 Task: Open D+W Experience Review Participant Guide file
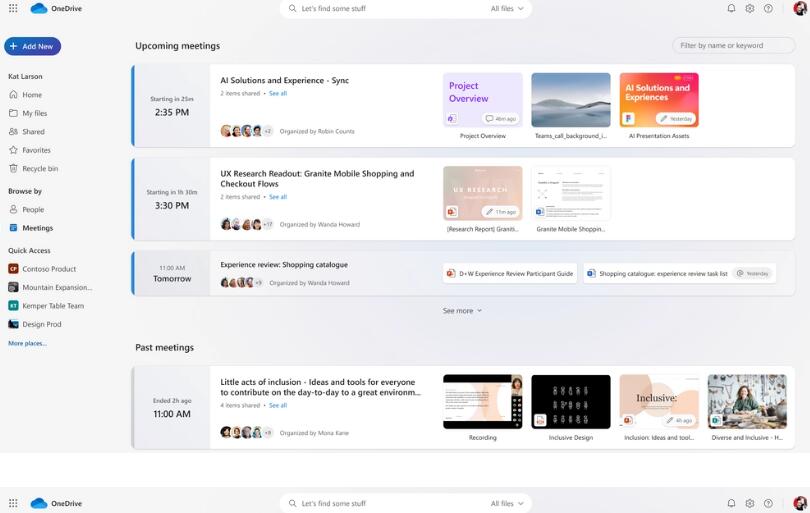510,274
